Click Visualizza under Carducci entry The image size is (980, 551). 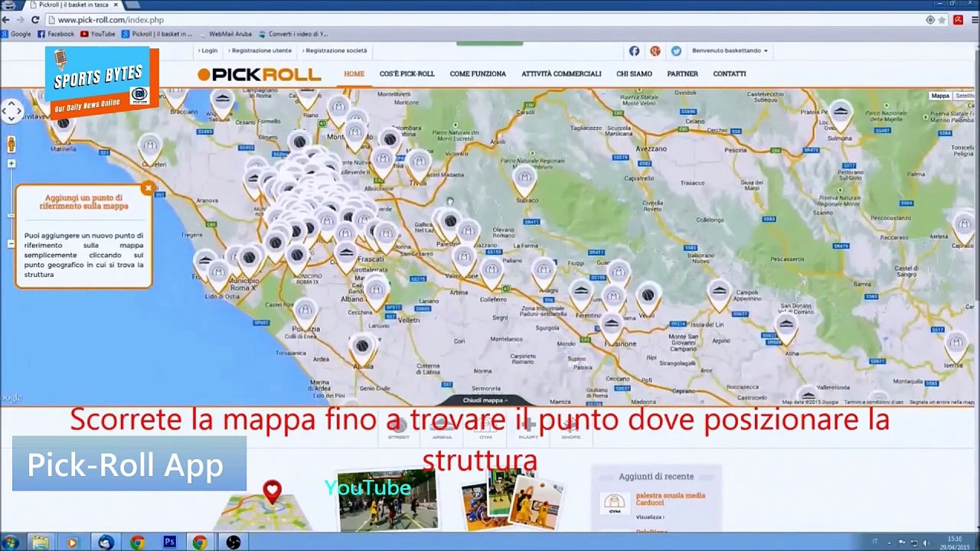[650, 517]
